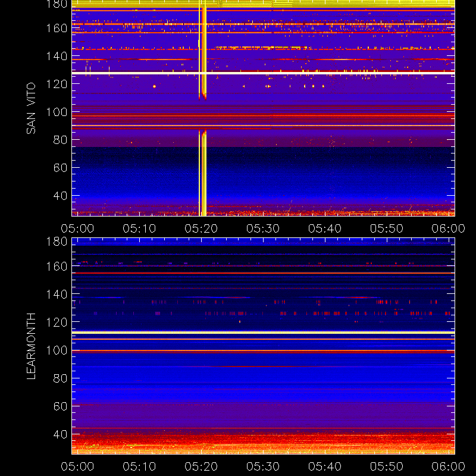Select the 40 tick label on San Vito plot
The image size is (476, 476).
tap(60, 196)
